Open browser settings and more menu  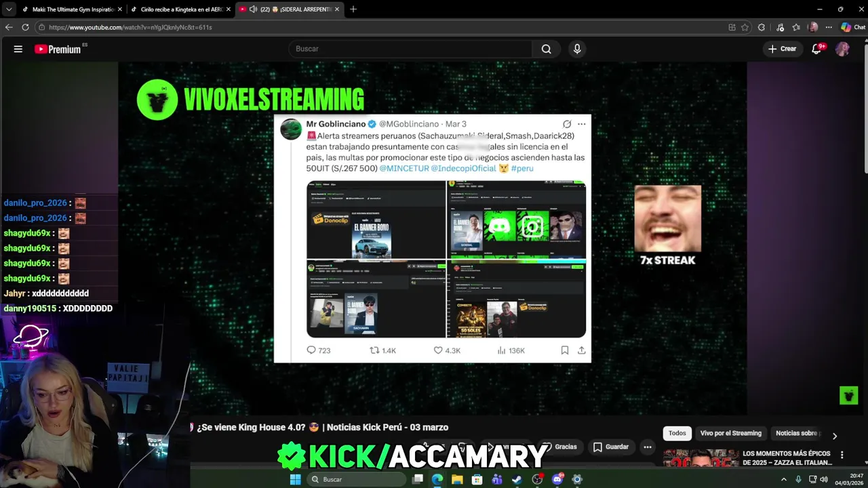pyautogui.click(x=829, y=27)
